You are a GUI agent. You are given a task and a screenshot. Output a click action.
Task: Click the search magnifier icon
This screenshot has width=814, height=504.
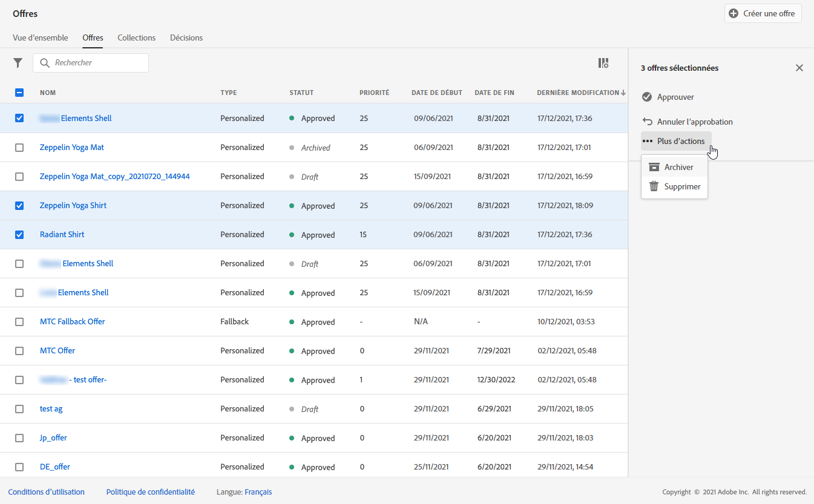[45, 63]
